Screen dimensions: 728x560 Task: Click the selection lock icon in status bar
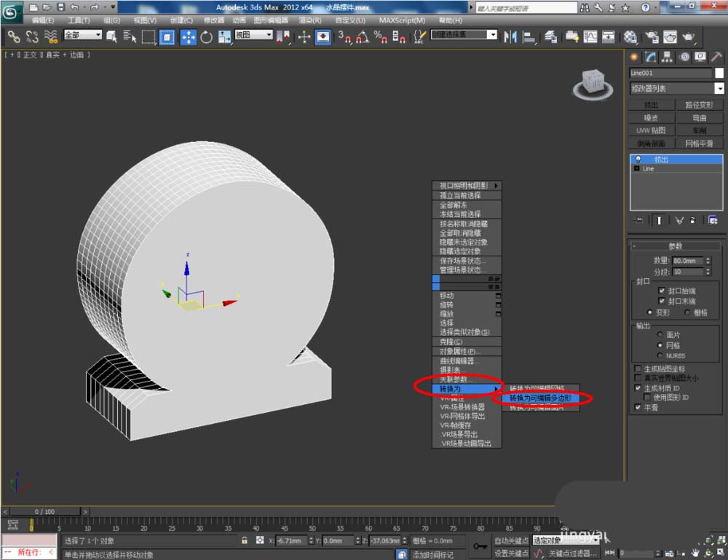point(245,541)
